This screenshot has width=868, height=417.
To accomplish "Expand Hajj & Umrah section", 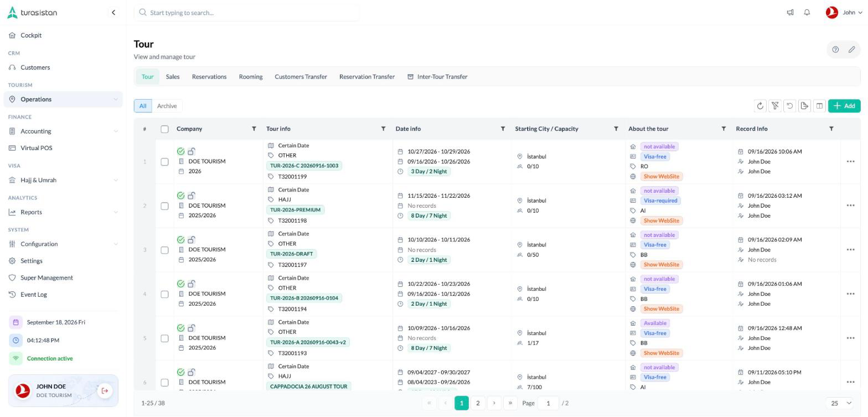I will [63, 180].
